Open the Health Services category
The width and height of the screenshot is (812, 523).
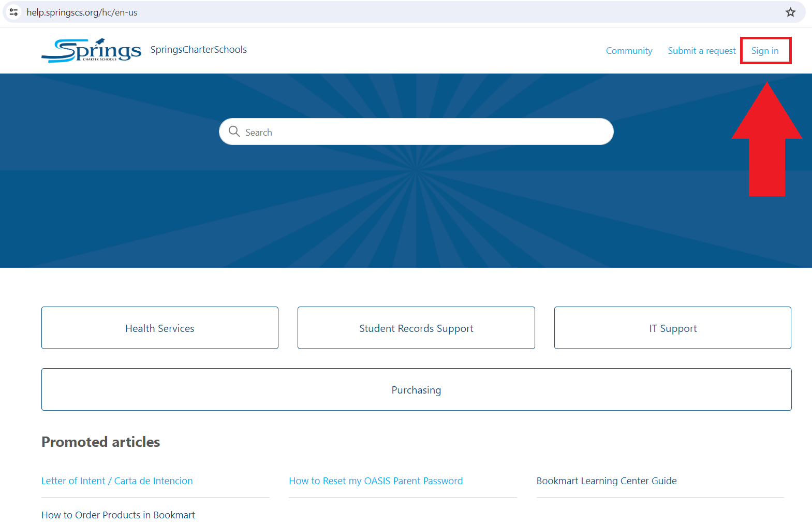(160, 328)
